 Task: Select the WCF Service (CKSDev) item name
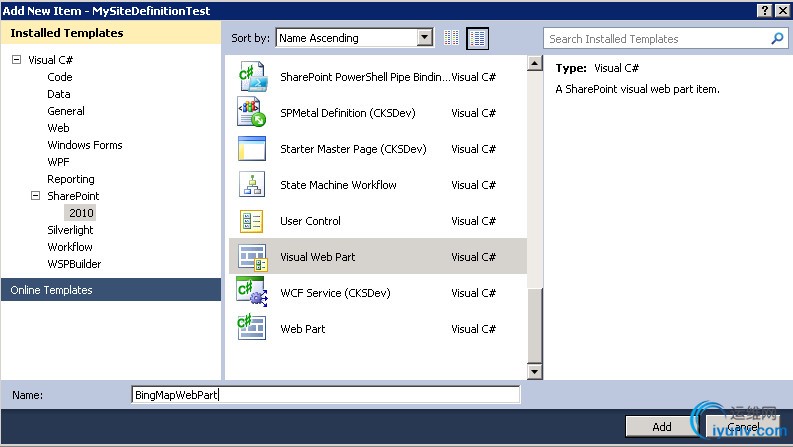tap(335, 293)
